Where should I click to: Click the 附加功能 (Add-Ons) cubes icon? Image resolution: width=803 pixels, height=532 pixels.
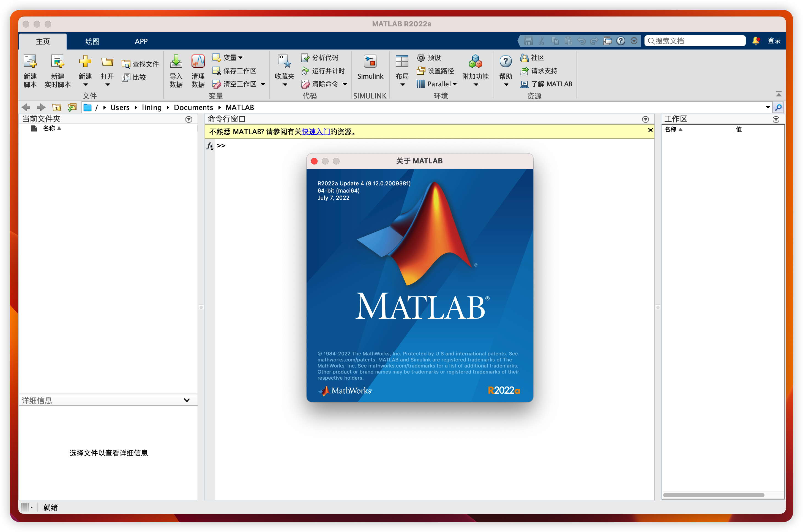point(475,62)
